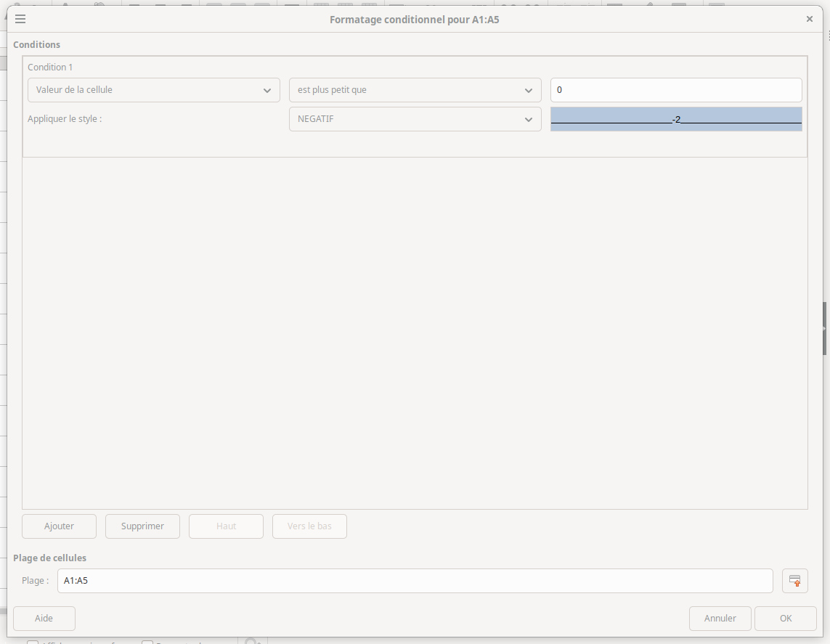This screenshot has height=644, width=830.
Task: Click the style preview showing -2
Action: (675, 119)
